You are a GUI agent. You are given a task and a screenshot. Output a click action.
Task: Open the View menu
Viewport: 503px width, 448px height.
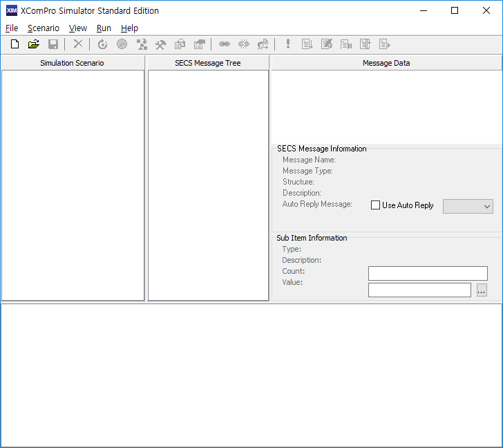[78, 28]
